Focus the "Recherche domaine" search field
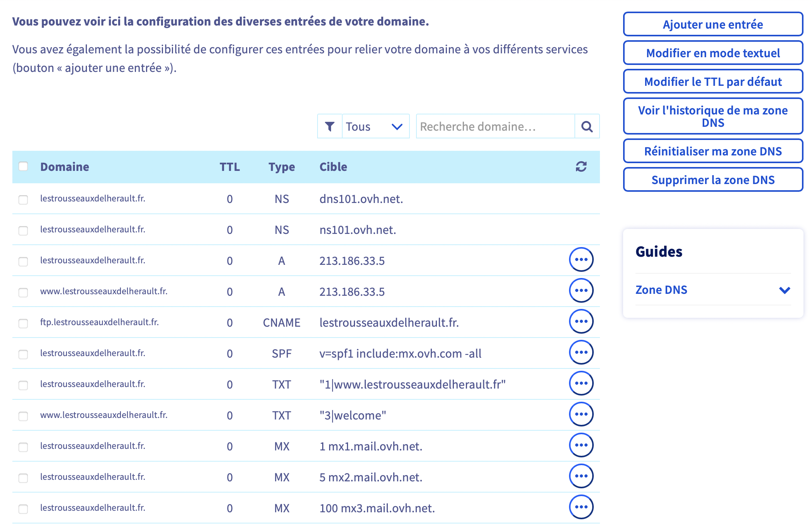Image resolution: width=812 pixels, height=532 pixels. coord(495,126)
